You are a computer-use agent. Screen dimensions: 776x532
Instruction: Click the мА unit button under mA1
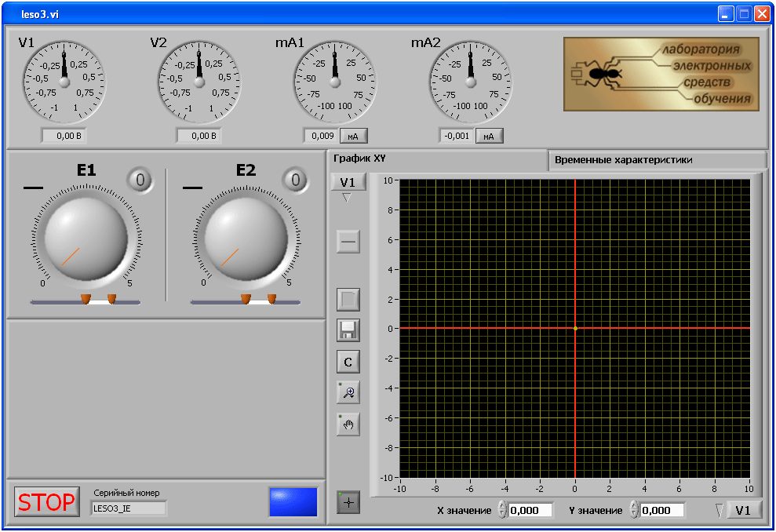click(354, 136)
